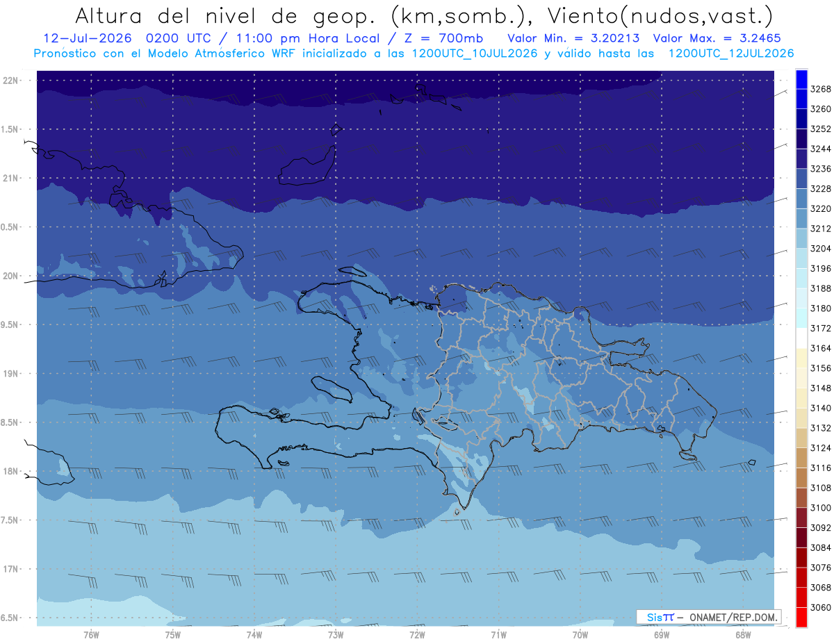Click the "3100" legend value

[821, 508]
